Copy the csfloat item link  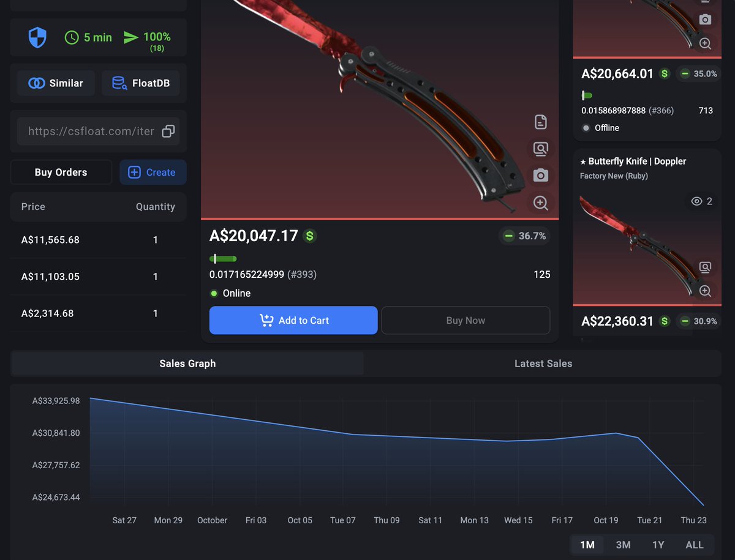pos(168,131)
